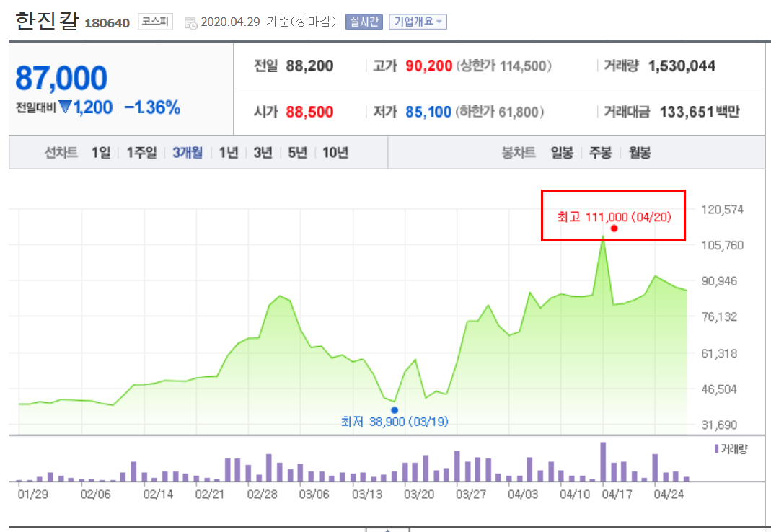Select 주봉 weekly candle view
Image resolution: width=771 pixels, height=532 pixels.
click(599, 152)
